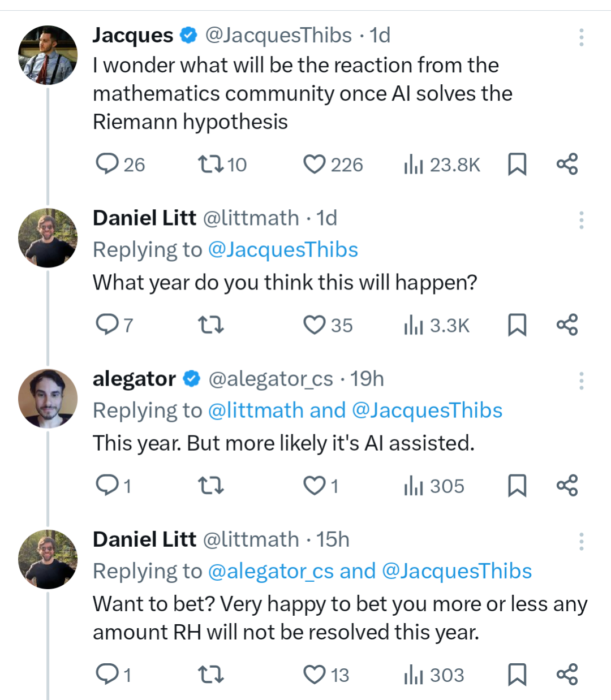This screenshot has height=700, width=611.
Task: Open @JacquesThibs link in Daniel Litt's first reply
Action: pyautogui.click(x=283, y=249)
